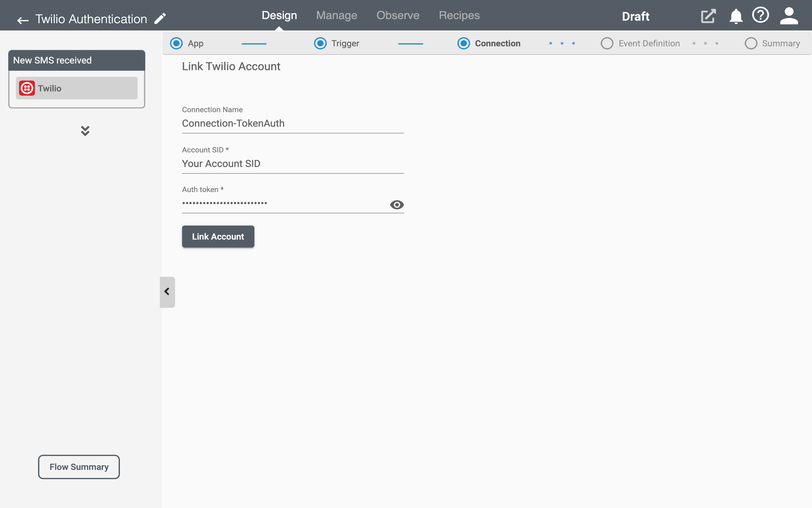The width and height of the screenshot is (812, 508).
Task: Go back using the left arrow icon
Action: point(23,20)
